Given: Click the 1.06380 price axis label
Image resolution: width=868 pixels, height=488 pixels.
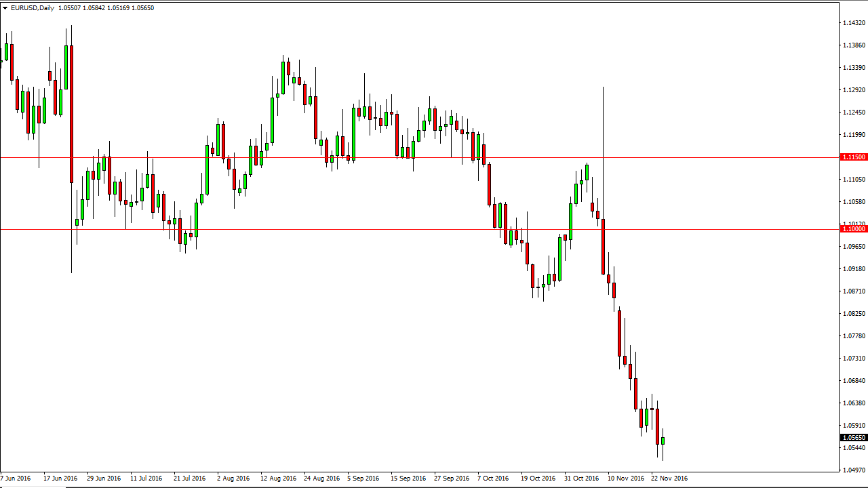Looking at the screenshot, I should tap(854, 403).
